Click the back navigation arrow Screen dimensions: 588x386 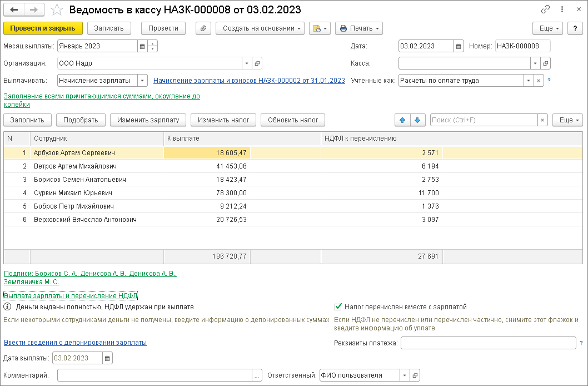[x=14, y=10]
